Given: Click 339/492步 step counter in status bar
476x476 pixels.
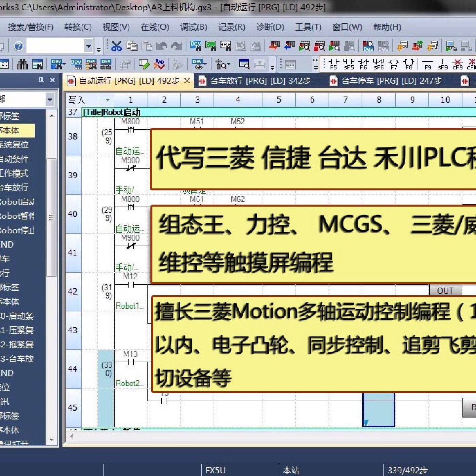Looking at the screenshot, I should 408,470.
